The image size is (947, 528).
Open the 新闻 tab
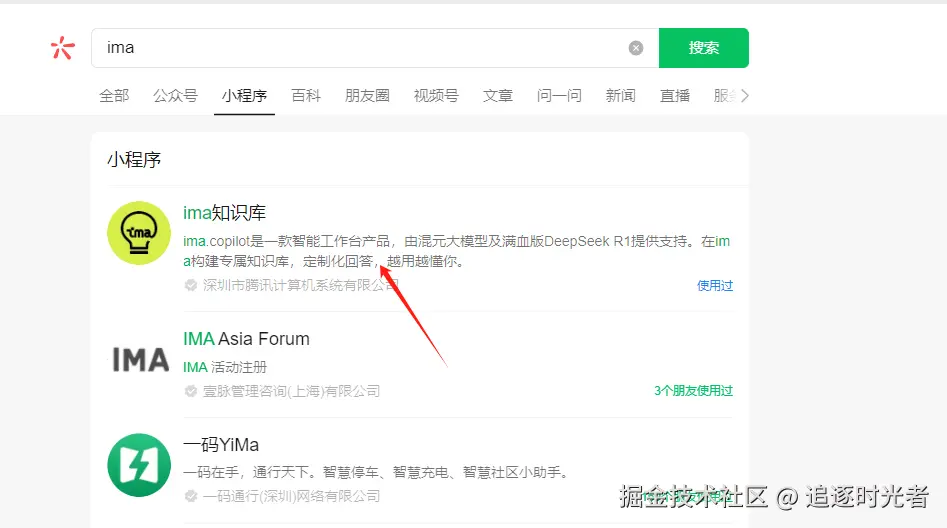click(x=620, y=95)
